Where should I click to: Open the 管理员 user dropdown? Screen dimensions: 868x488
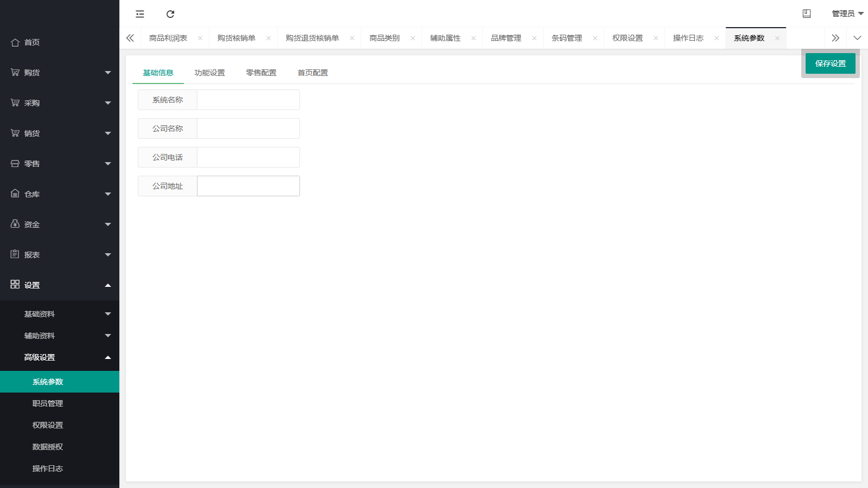tap(847, 14)
